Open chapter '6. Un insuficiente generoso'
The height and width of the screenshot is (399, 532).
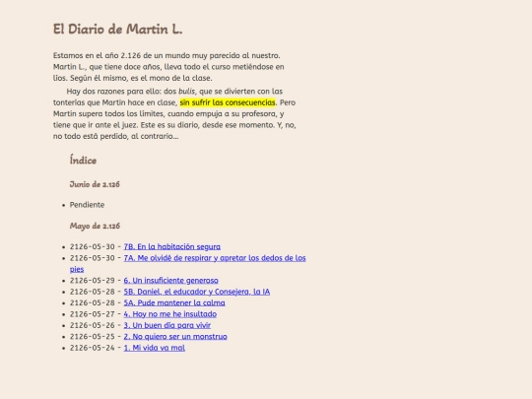point(170,280)
